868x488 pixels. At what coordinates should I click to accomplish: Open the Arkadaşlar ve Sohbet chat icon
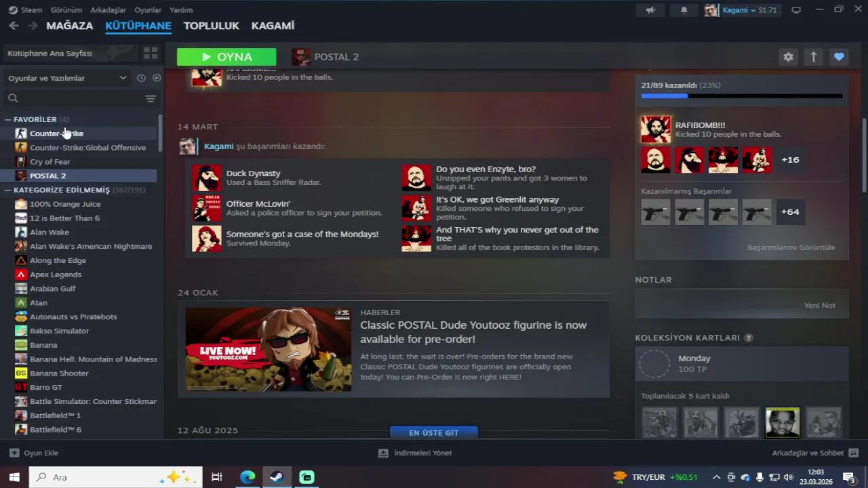854,453
